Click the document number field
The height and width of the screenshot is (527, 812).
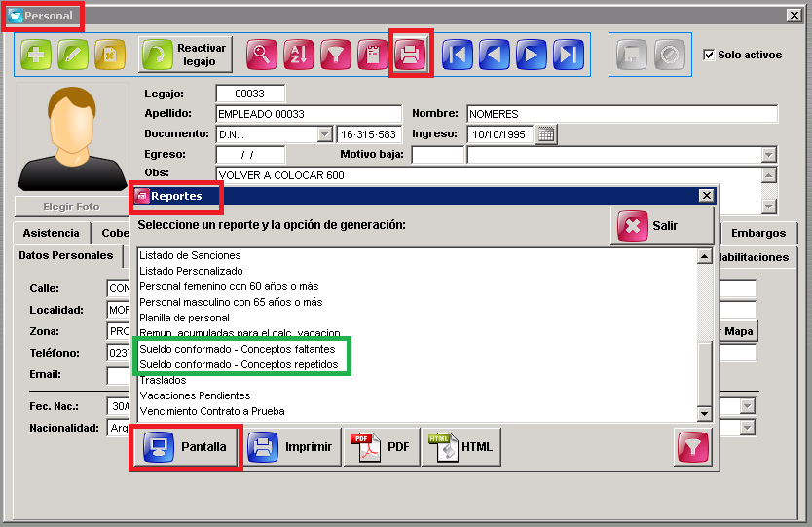tap(369, 134)
